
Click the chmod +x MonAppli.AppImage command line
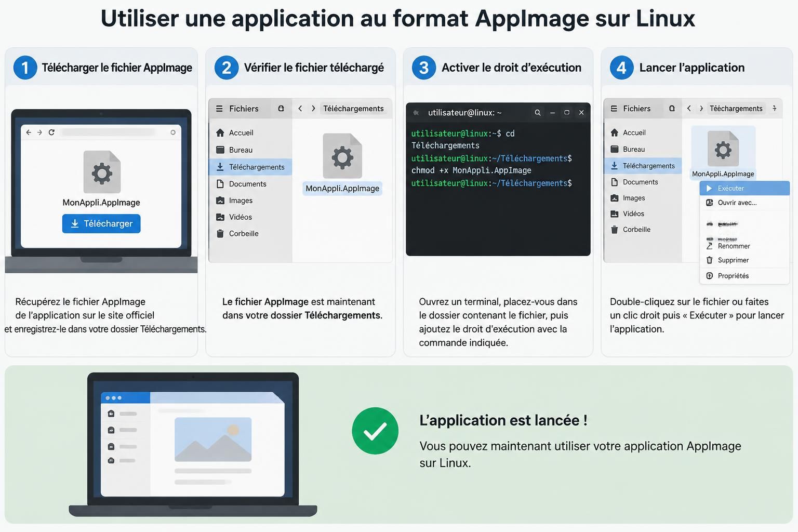coord(471,170)
